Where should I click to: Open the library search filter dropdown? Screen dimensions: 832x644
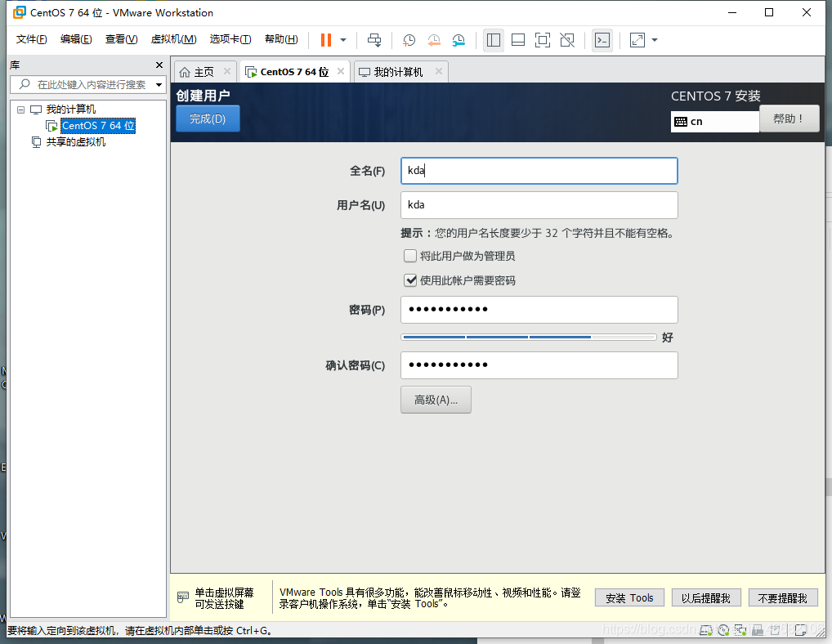coord(159,85)
